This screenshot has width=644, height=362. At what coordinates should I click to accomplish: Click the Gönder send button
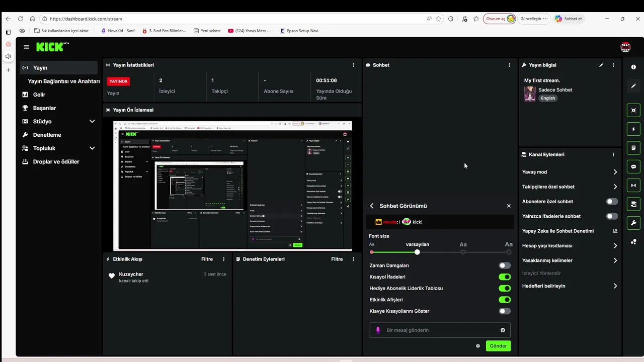click(x=498, y=346)
